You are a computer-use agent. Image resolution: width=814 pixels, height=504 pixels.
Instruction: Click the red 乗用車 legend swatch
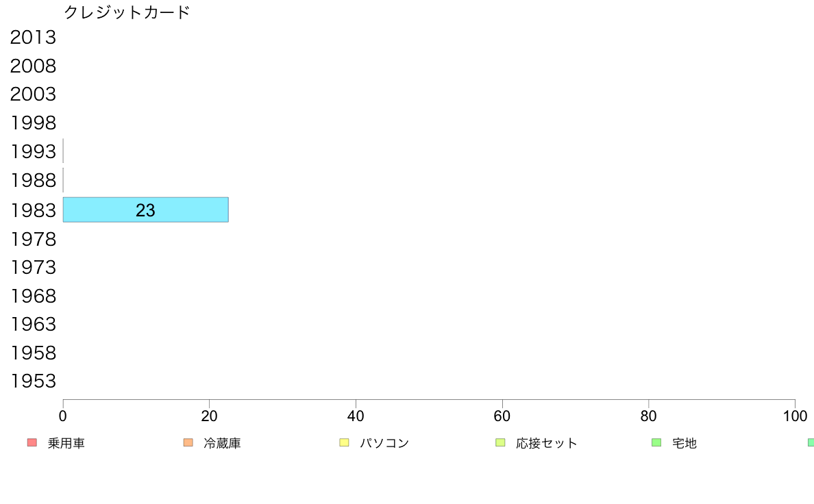pos(32,442)
